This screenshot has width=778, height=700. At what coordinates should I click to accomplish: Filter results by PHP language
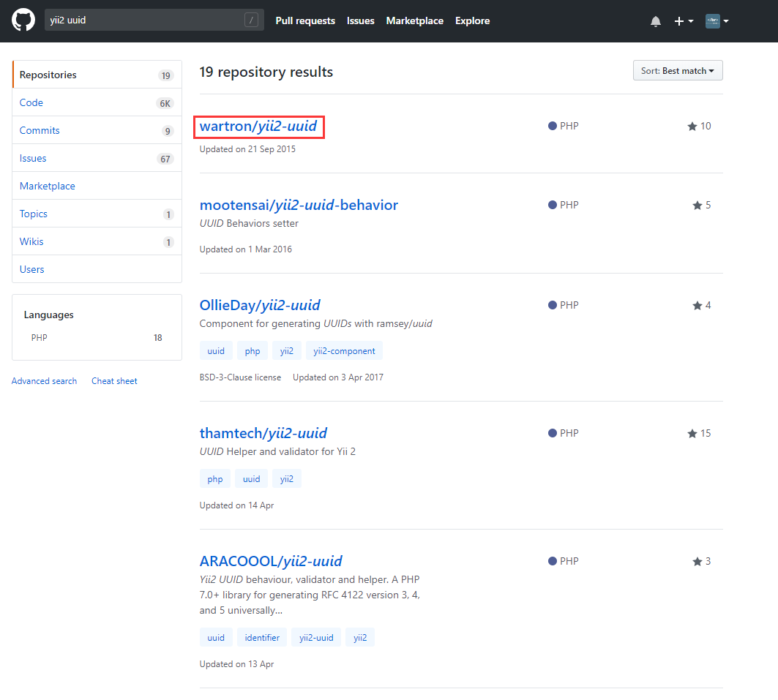(x=40, y=338)
